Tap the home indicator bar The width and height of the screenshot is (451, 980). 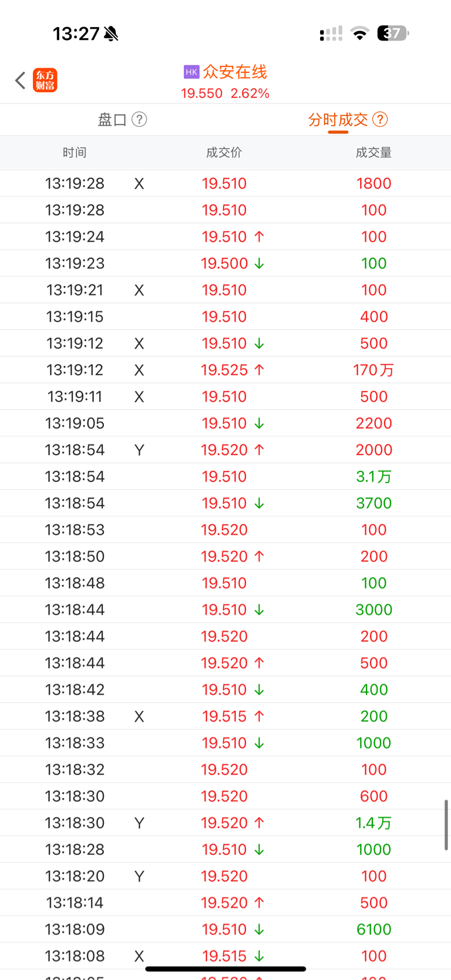225,969
